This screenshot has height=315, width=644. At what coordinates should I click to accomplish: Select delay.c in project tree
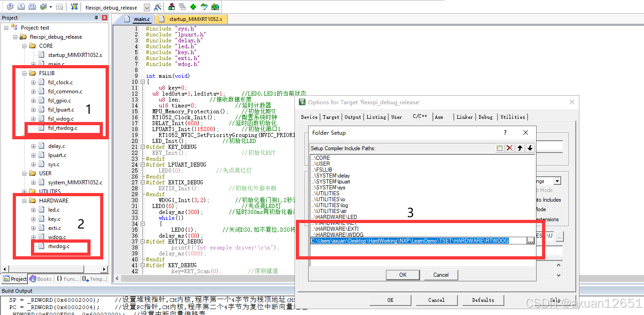pyautogui.click(x=56, y=146)
